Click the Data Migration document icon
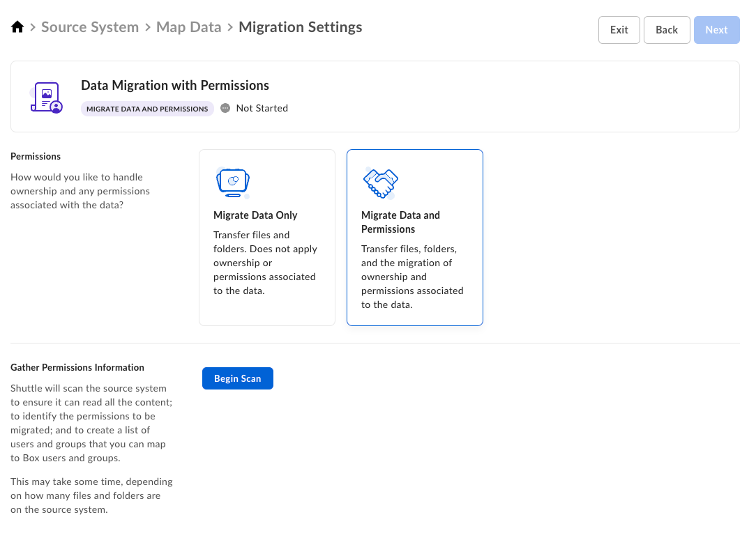The height and width of the screenshot is (540, 756). click(x=46, y=97)
